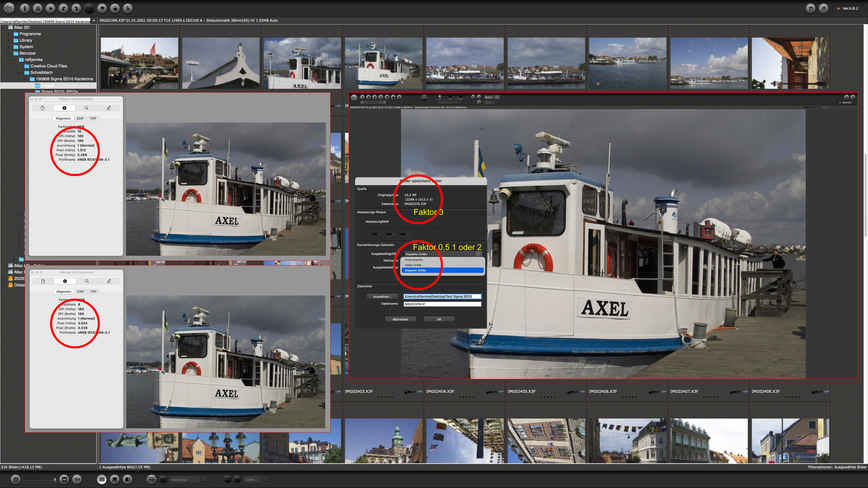Delete the image using the trash icon
This screenshot has width=868, height=488.
pos(128,8)
